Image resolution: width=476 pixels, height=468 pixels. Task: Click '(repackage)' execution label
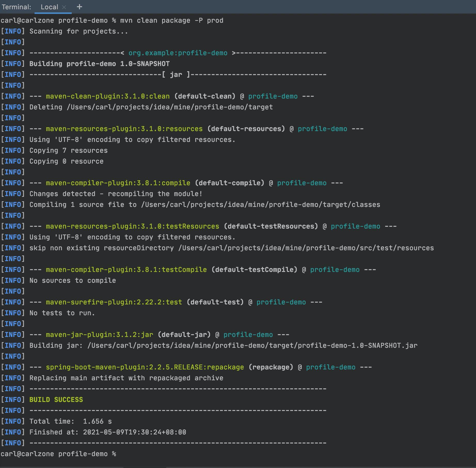click(271, 367)
